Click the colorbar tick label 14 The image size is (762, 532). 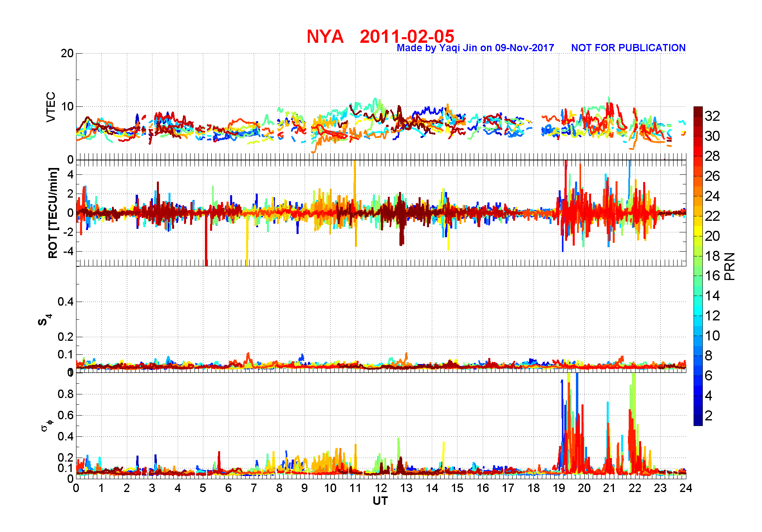click(x=712, y=296)
